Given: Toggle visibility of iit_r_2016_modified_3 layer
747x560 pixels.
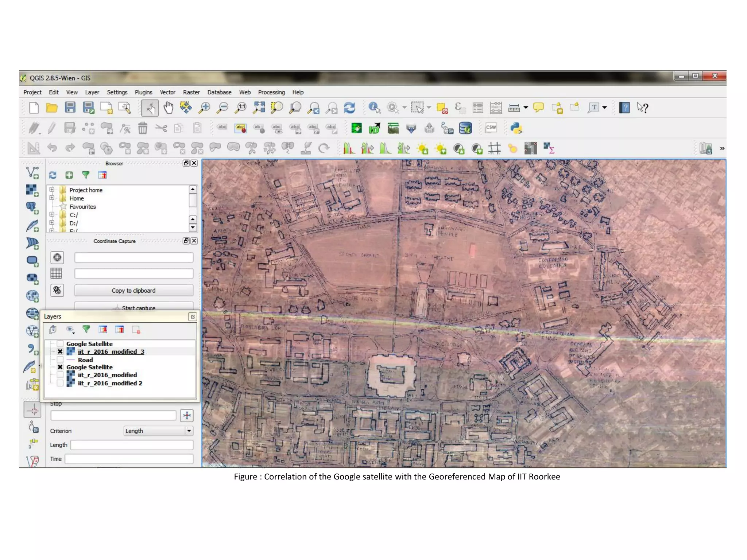Looking at the screenshot, I should pyautogui.click(x=60, y=352).
